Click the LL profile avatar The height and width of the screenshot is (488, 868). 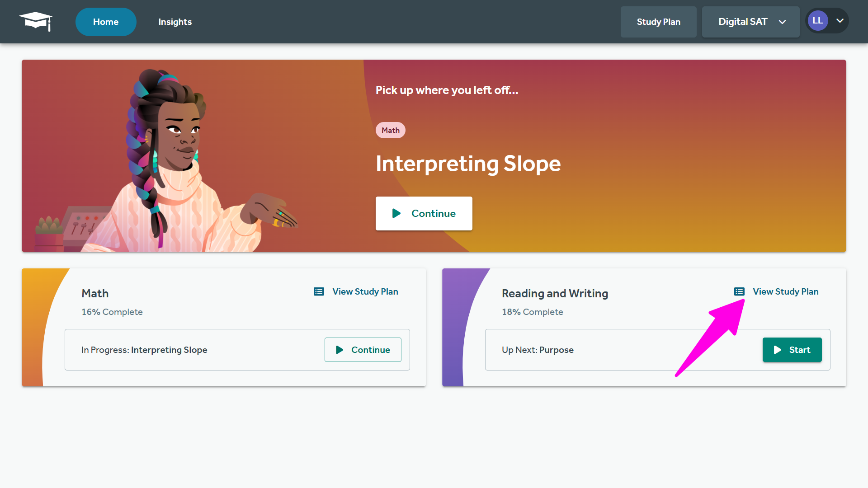(817, 21)
